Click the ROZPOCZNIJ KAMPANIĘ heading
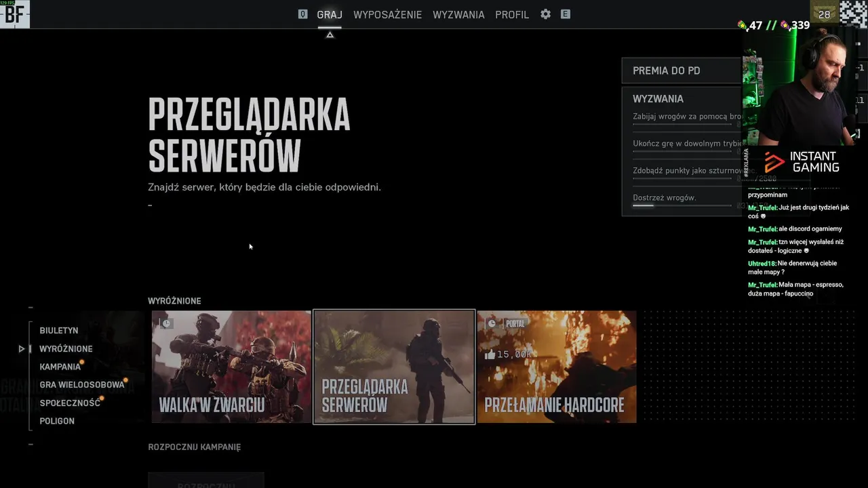The height and width of the screenshot is (488, 868). 195,447
